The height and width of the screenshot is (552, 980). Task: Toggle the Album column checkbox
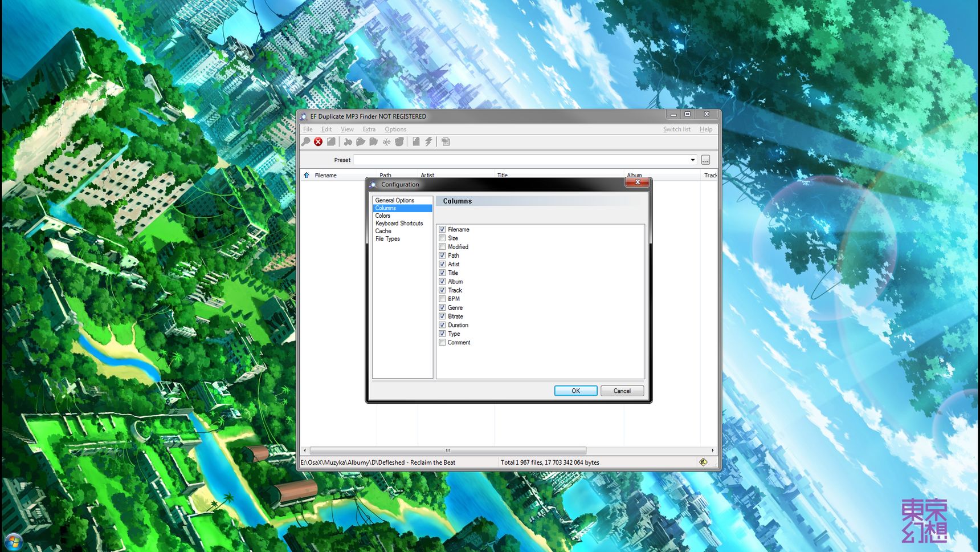[x=442, y=282]
